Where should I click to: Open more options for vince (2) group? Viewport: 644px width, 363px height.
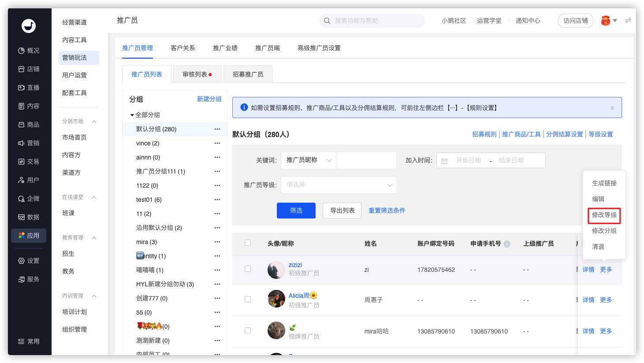point(217,143)
